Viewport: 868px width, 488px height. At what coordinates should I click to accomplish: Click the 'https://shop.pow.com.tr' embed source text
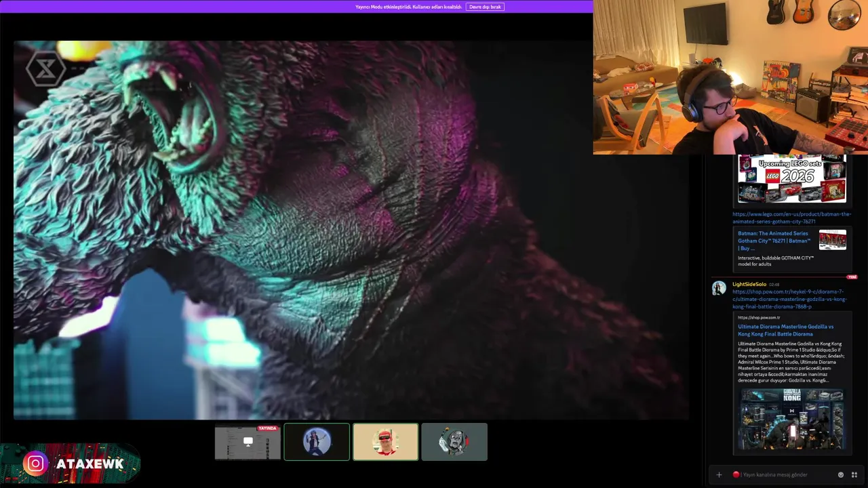[759, 317]
